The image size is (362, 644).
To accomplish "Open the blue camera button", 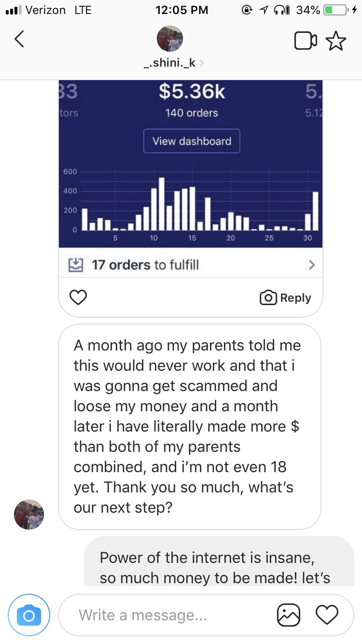I will coord(29,616).
